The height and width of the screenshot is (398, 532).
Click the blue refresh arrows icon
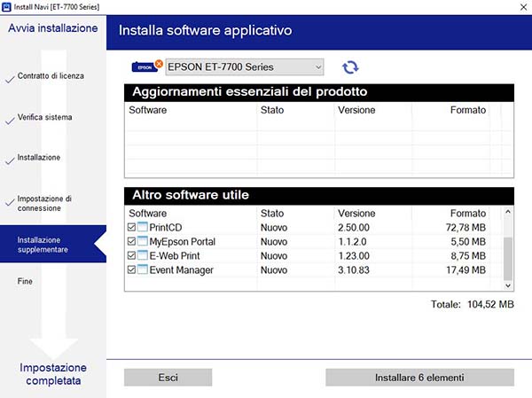click(350, 67)
